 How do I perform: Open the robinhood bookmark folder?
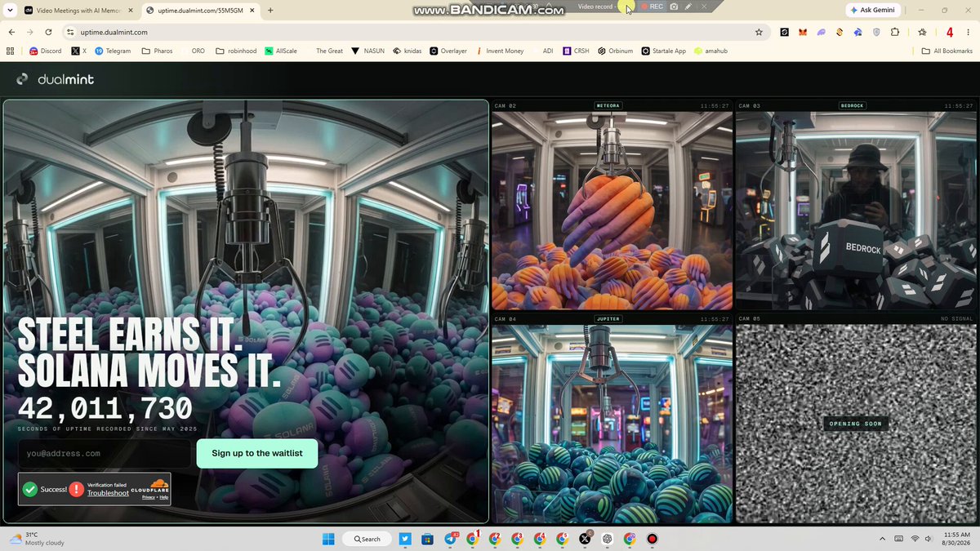coord(236,51)
